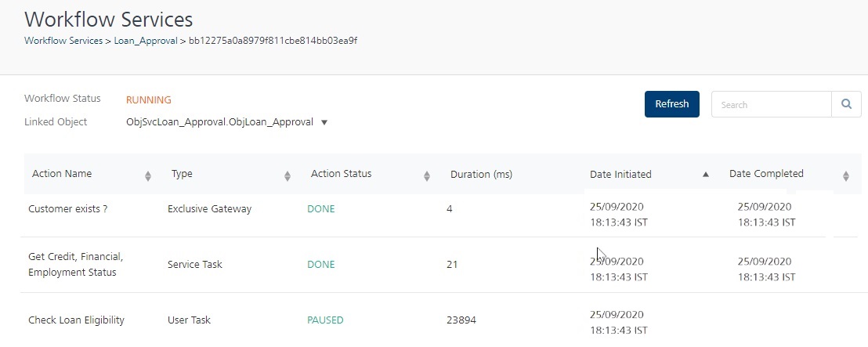
Task: Sort by Type column arrows
Action: (x=288, y=175)
